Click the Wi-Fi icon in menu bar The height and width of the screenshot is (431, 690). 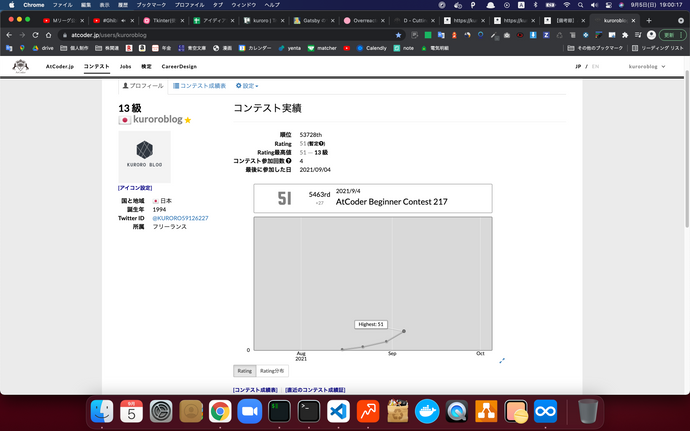click(x=567, y=5)
